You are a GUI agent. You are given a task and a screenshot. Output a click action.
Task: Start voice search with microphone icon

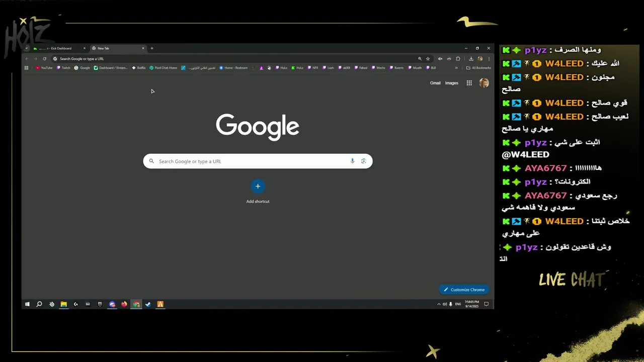(352, 161)
